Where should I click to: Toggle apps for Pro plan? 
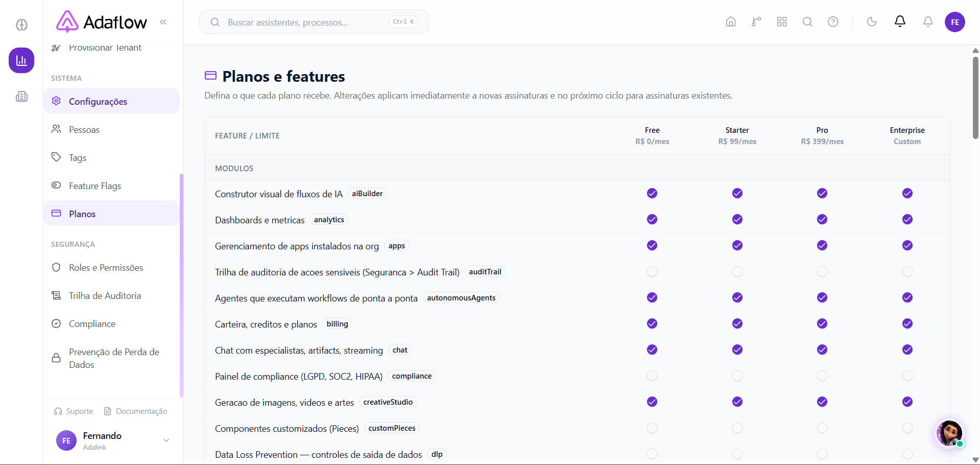coord(822,245)
